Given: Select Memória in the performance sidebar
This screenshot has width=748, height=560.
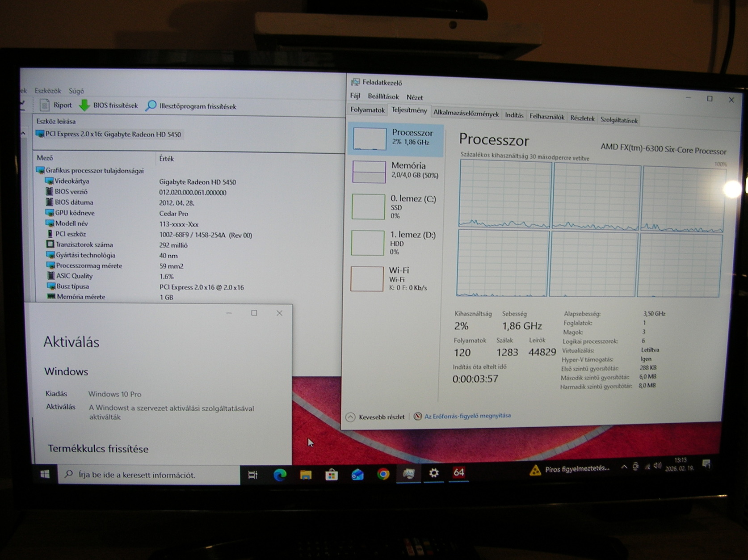Looking at the screenshot, I should coord(395,172).
